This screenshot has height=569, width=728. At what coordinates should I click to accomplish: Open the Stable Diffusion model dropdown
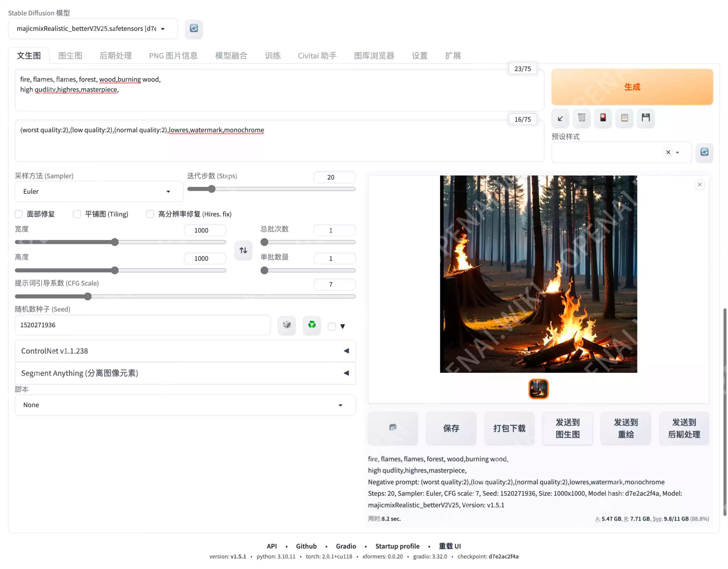93,29
